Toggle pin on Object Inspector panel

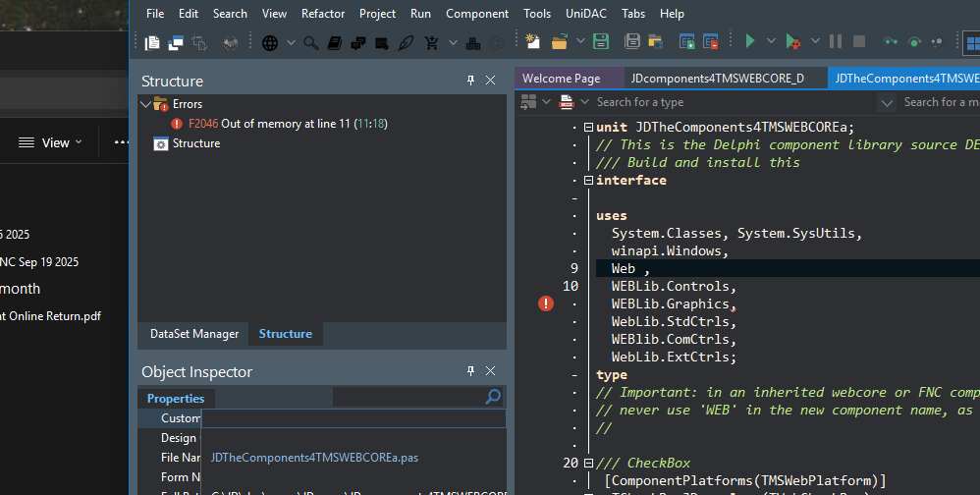(470, 371)
